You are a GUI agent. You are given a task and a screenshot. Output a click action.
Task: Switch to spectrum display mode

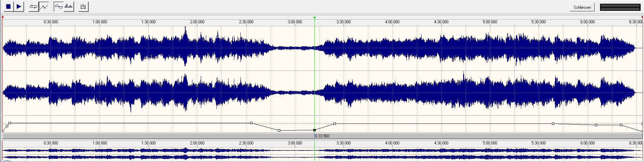69,6
